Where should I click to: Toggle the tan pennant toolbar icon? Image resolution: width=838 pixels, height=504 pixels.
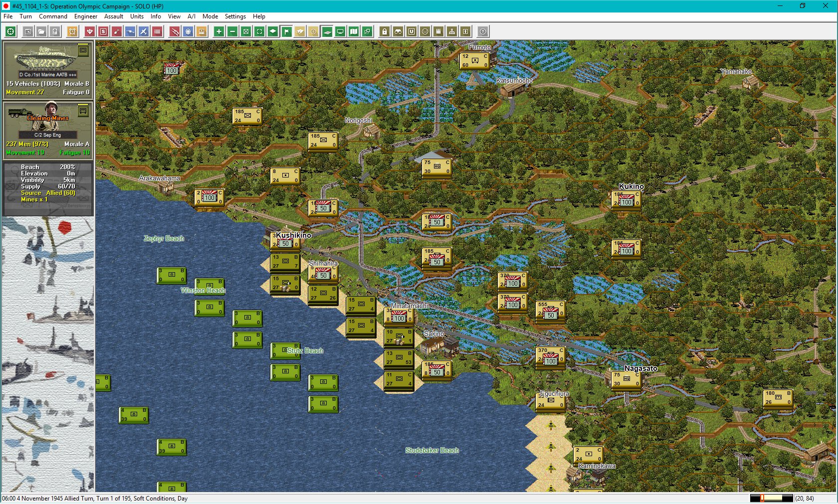tap(300, 31)
